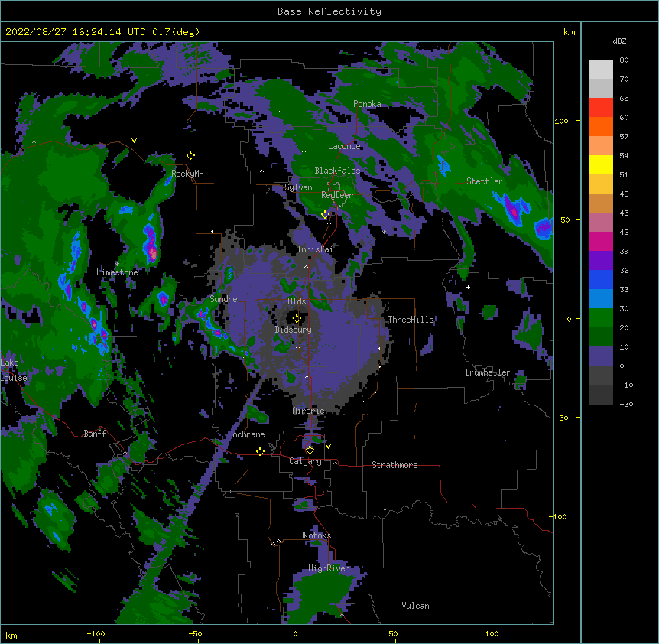Viewport: 659px width, 644px height.
Task: Click the Okotoks city label
Action: point(315,535)
